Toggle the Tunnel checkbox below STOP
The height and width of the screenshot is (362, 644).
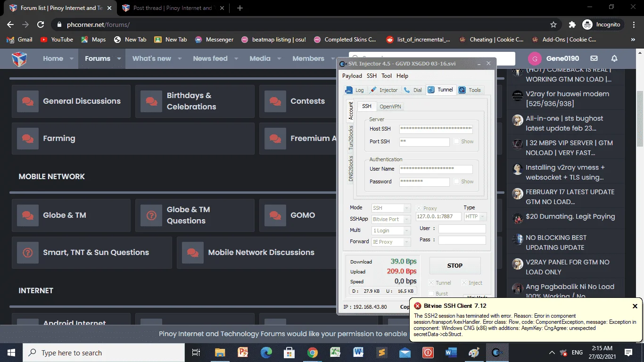click(x=431, y=283)
